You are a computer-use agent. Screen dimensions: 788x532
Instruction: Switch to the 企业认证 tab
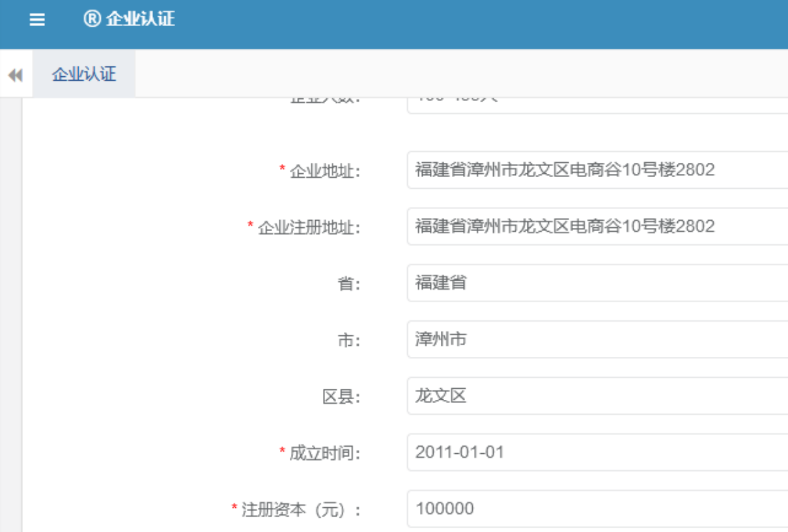(x=84, y=74)
